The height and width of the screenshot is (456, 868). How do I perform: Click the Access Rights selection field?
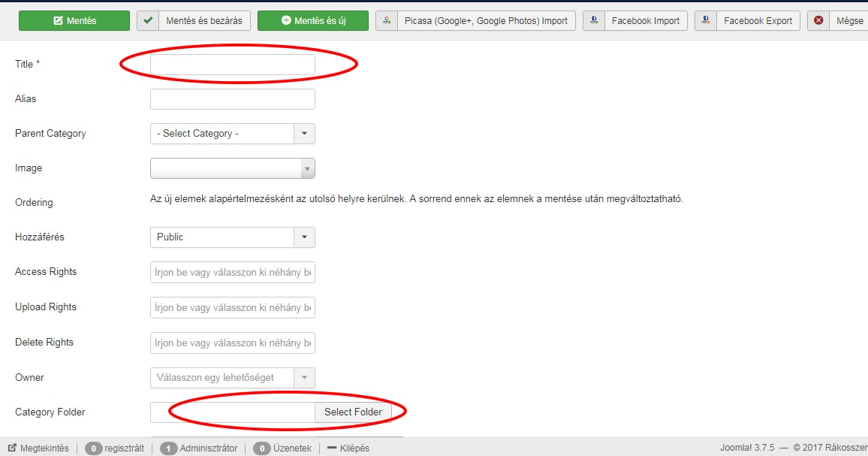(233, 272)
